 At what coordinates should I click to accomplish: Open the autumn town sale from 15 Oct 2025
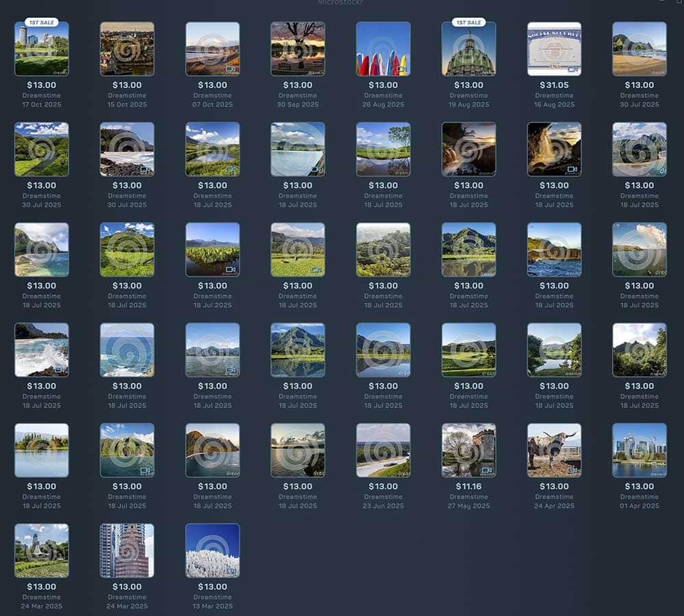[127, 48]
